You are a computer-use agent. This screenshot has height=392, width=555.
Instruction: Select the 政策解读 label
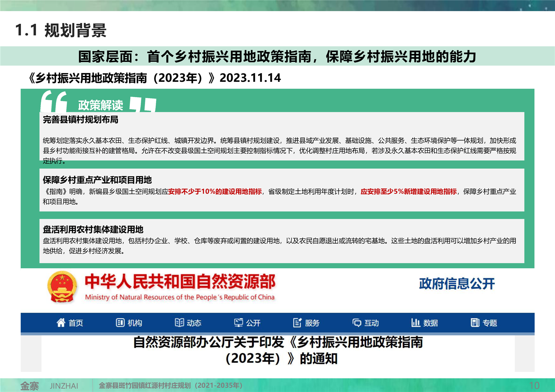pos(100,105)
